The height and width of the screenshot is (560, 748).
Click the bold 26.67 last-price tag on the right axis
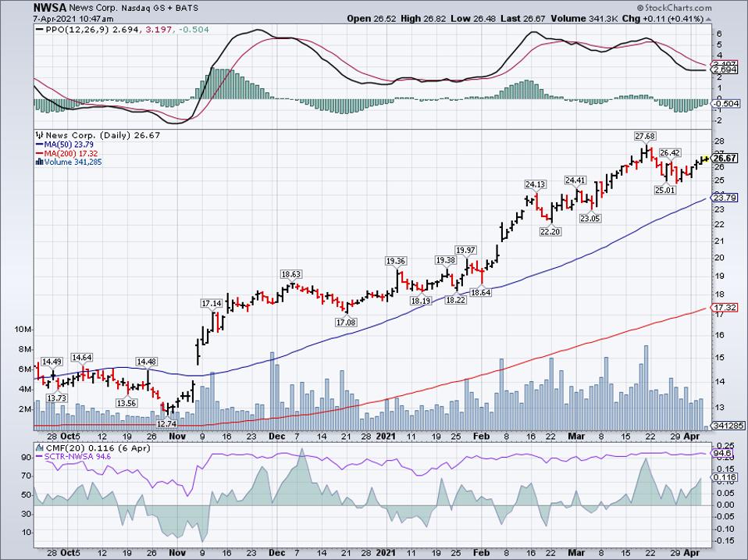[x=725, y=159]
